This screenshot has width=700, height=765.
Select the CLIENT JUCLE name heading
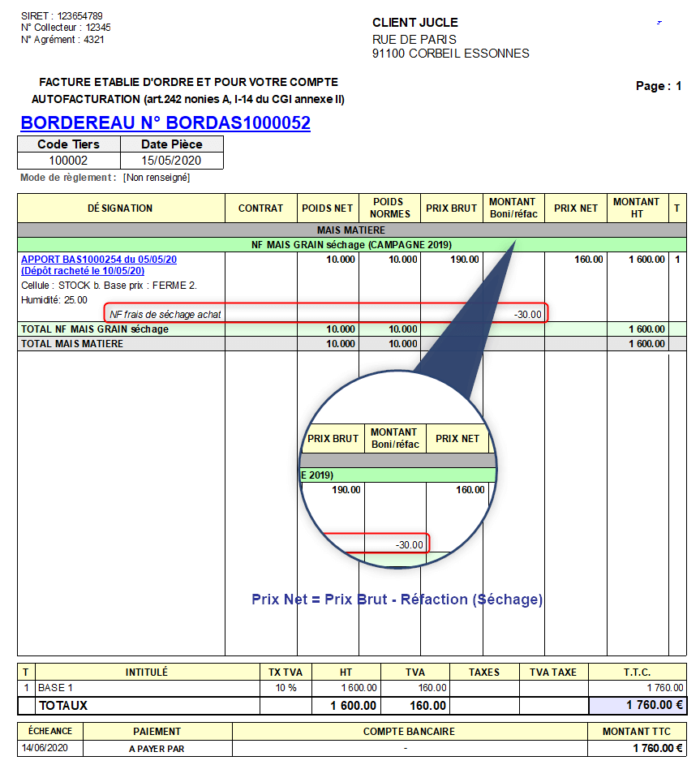(414, 23)
